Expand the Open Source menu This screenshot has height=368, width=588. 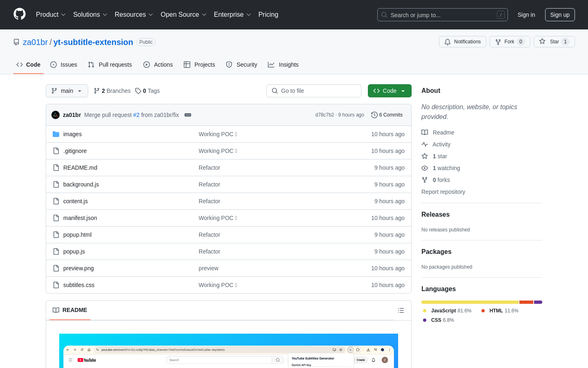pos(183,14)
